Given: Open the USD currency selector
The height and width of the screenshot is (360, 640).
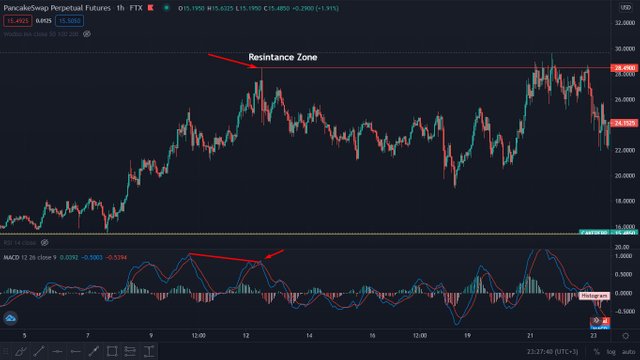Looking at the screenshot, I should pyautogui.click(x=625, y=8).
